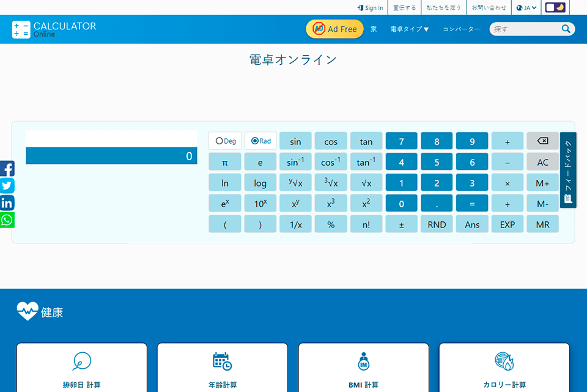The height and width of the screenshot is (392, 587).
Task: Click the n! factorial key
Action: 366,224
